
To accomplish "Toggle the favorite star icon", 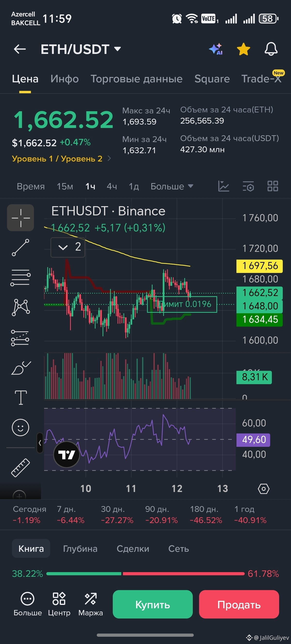I will tap(243, 49).
